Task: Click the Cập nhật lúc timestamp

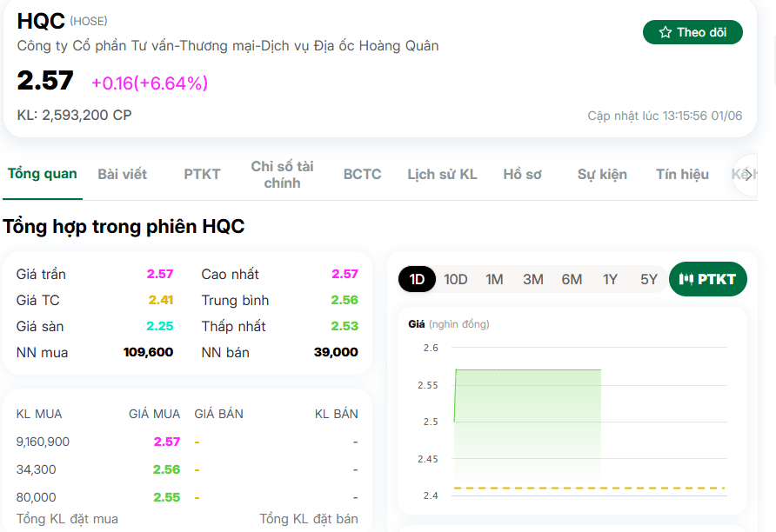Action: [665, 116]
